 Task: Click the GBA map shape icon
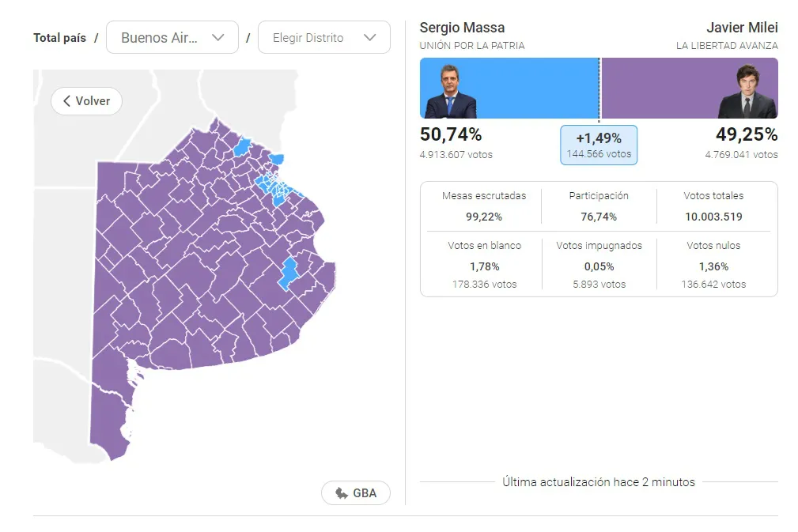point(342,493)
